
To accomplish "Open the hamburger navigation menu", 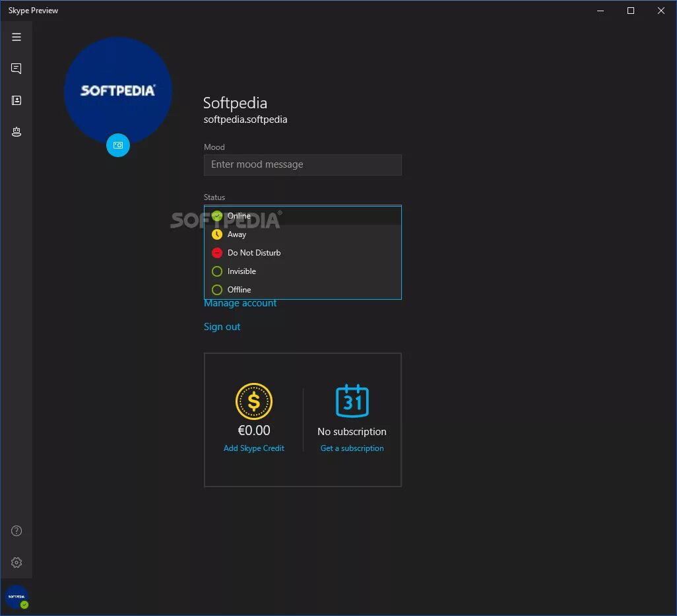I will point(16,37).
